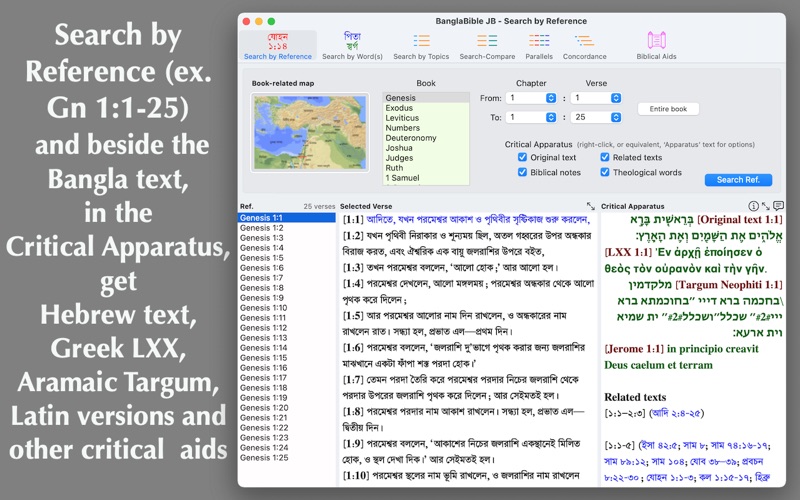Select Genesis 1:1 in the Ref. list

pyautogui.click(x=287, y=217)
